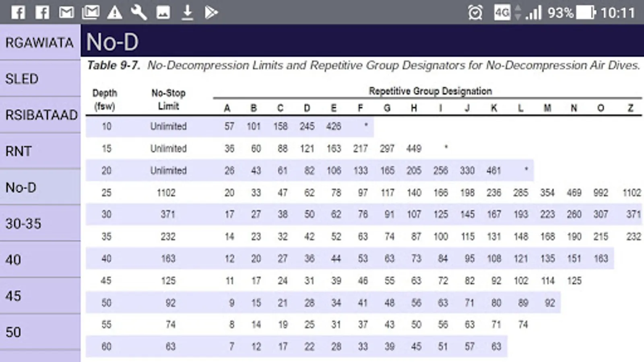The height and width of the screenshot is (362, 644).
Task: Click value 992 in the depth 25 row
Action: 601,193
